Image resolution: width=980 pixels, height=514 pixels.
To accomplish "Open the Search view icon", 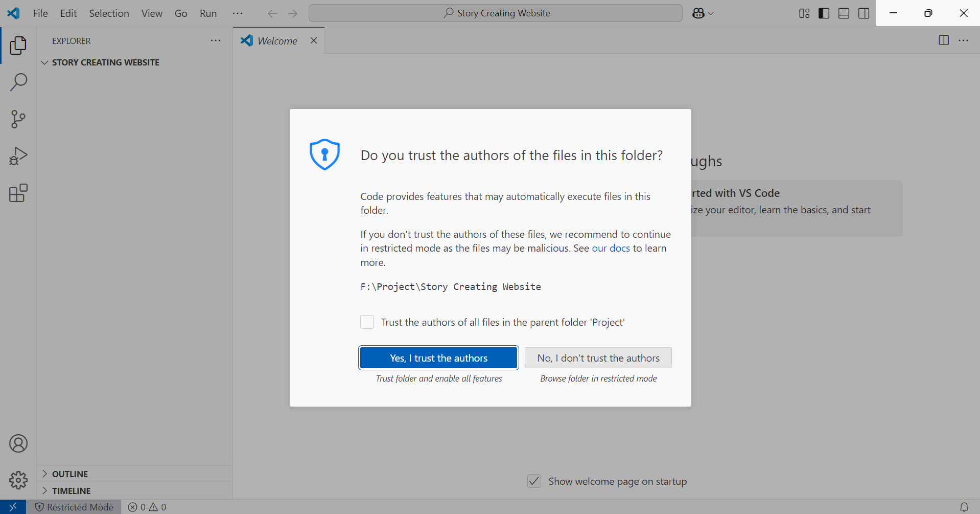I will pyautogui.click(x=18, y=82).
